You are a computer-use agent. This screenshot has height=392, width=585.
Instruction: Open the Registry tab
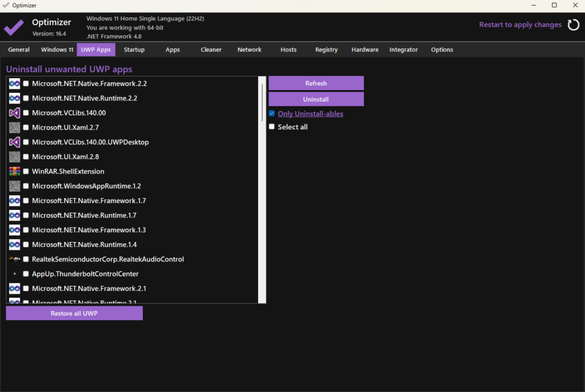[x=326, y=50]
